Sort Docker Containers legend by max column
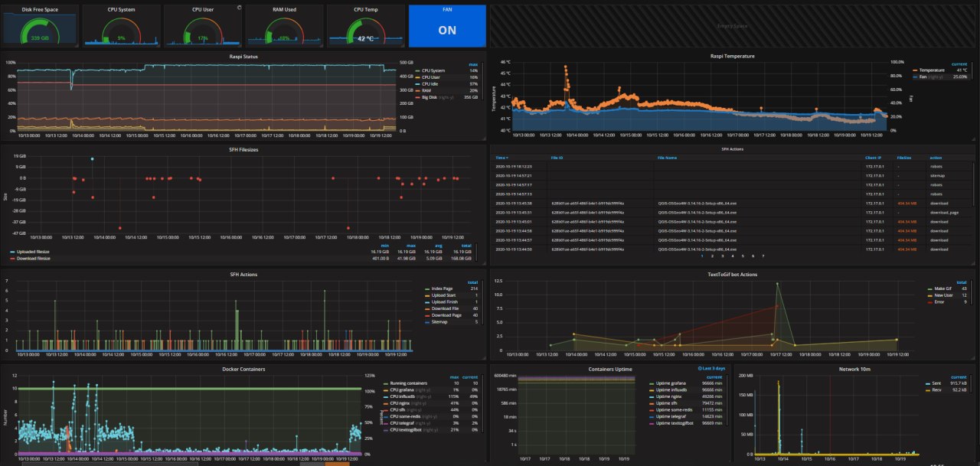Viewport: 980px width, 466px height. (453, 377)
